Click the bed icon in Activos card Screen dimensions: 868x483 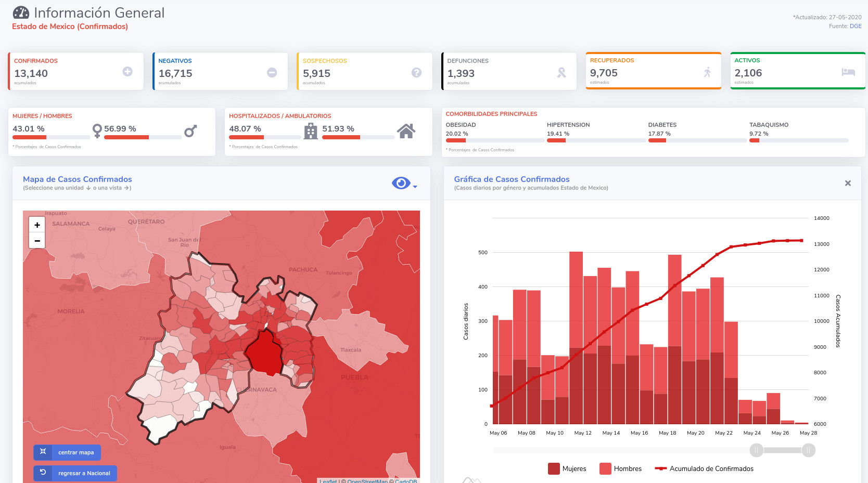click(x=848, y=72)
